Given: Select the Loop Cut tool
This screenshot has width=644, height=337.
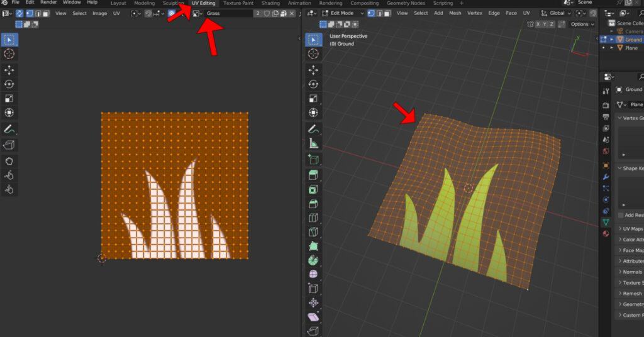Looking at the screenshot, I should coord(313,218).
